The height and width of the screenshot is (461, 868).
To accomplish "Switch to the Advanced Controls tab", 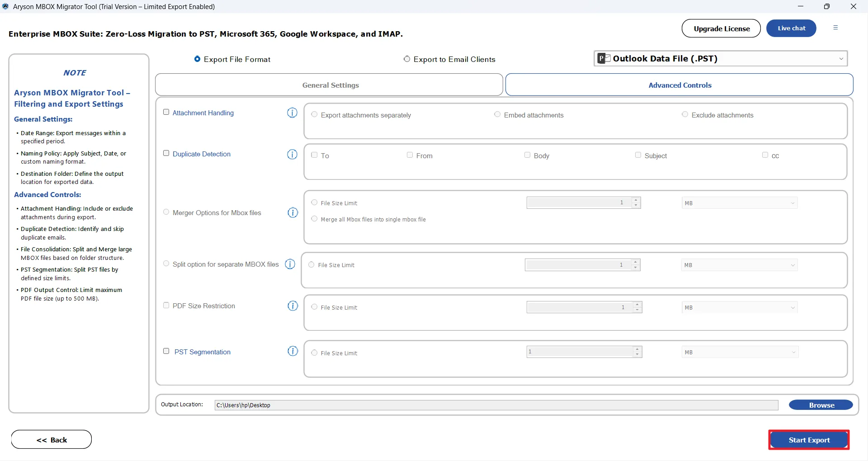I will 679,85.
